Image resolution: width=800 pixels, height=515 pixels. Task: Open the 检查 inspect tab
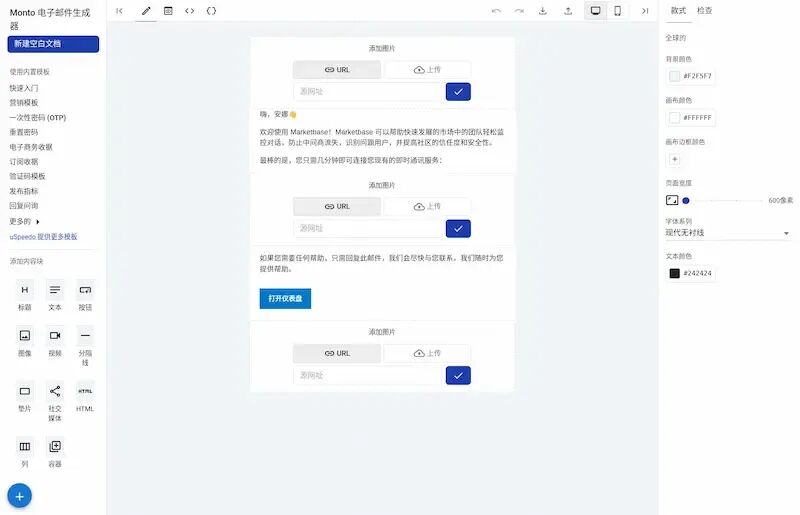705,11
